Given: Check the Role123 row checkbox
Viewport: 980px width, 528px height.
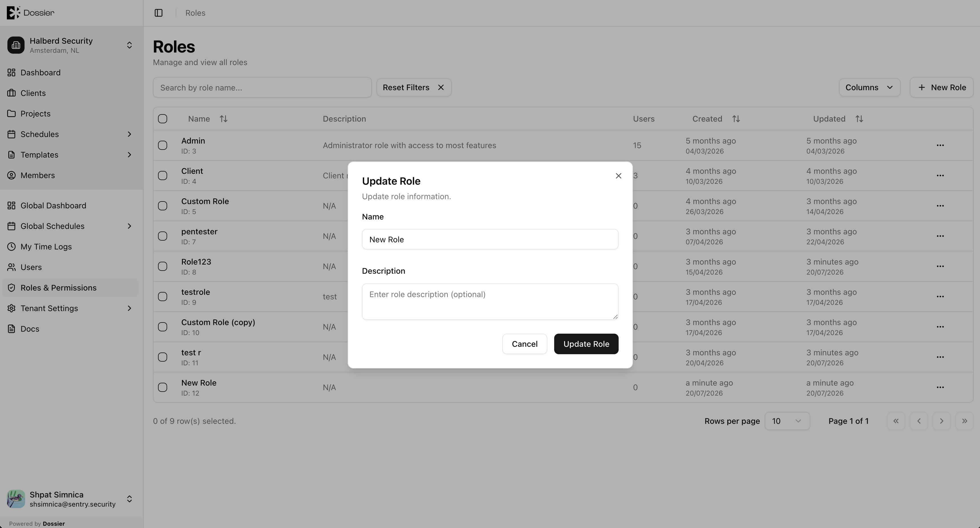Looking at the screenshot, I should pyautogui.click(x=163, y=266).
